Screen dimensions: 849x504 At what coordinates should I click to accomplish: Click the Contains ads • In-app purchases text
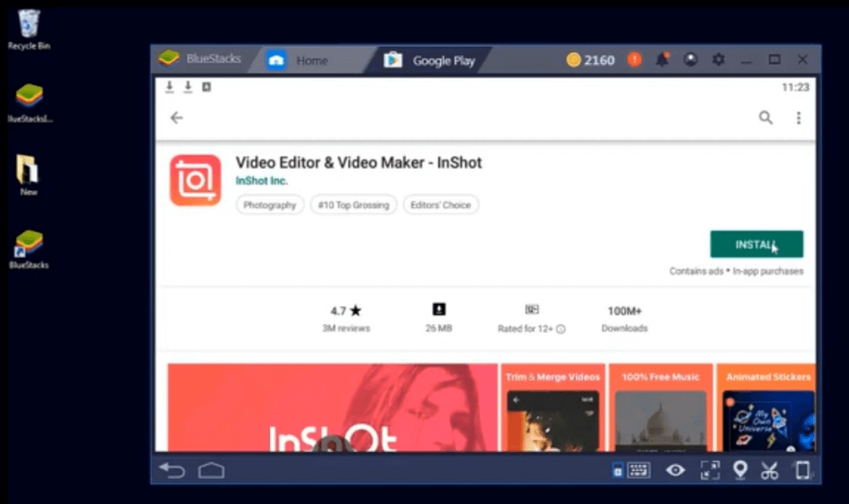[x=736, y=271]
